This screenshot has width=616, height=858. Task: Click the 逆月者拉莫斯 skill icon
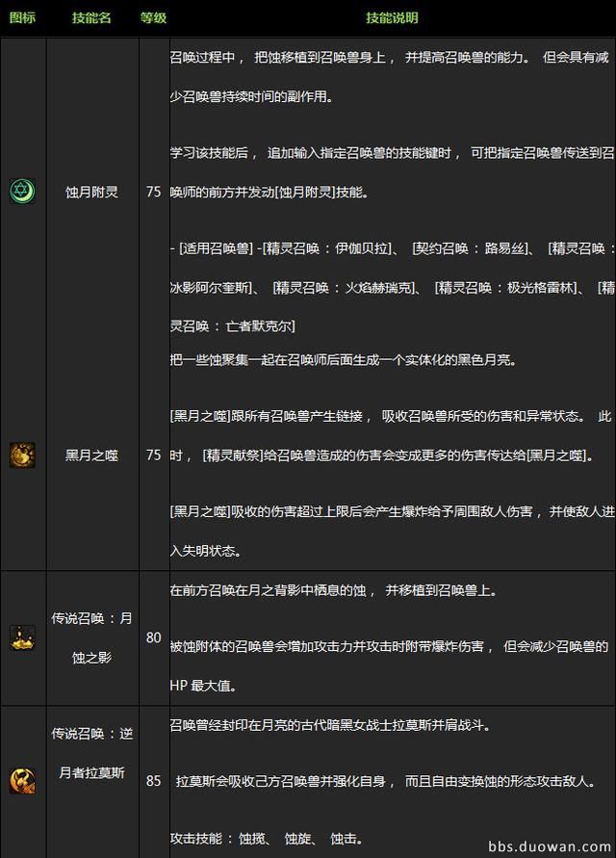pyautogui.click(x=22, y=781)
